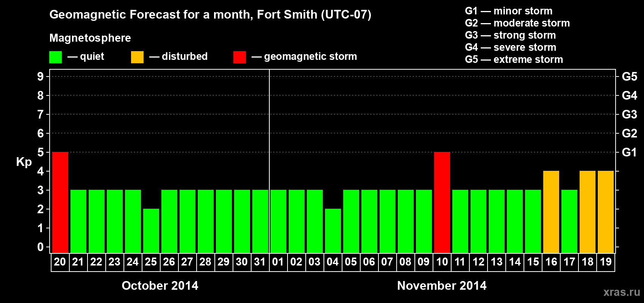The image size is (644, 303).
Task: Select the green bar for November 01
Action: (x=278, y=221)
